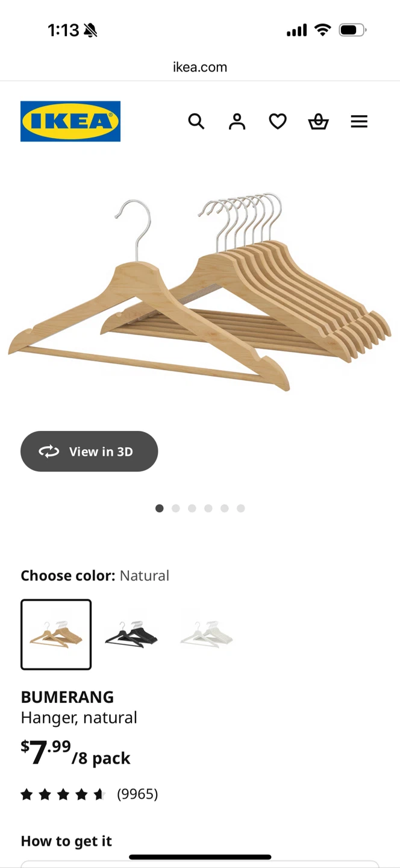
Task: Select the natural color hanger swatch
Action: click(x=56, y=635)
